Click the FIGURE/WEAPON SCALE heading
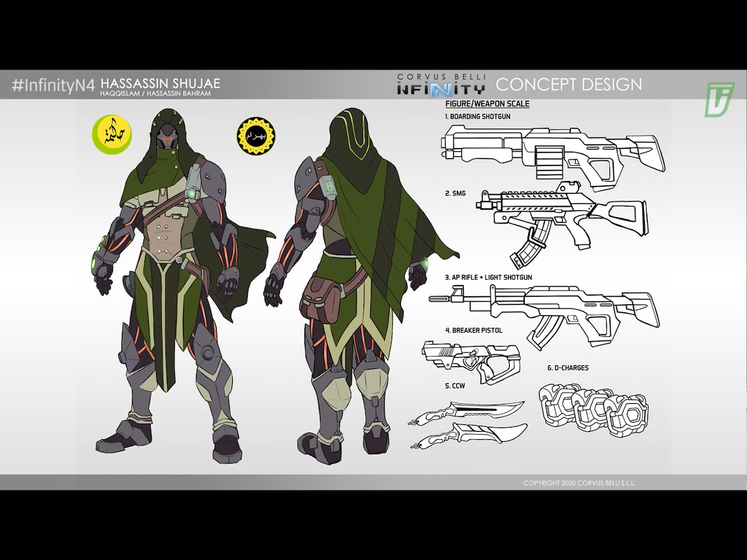Image resolution: width=747 pixels, height=560 pixels. click(x=487, y=104)
